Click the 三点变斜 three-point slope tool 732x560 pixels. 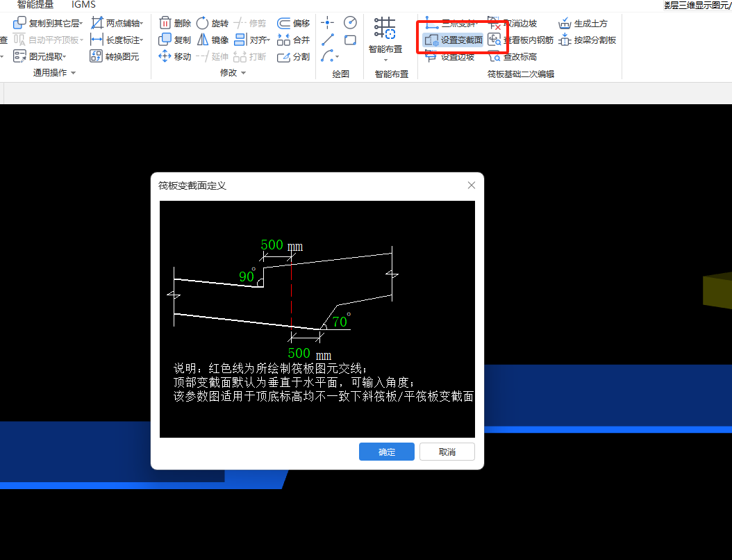450,23
